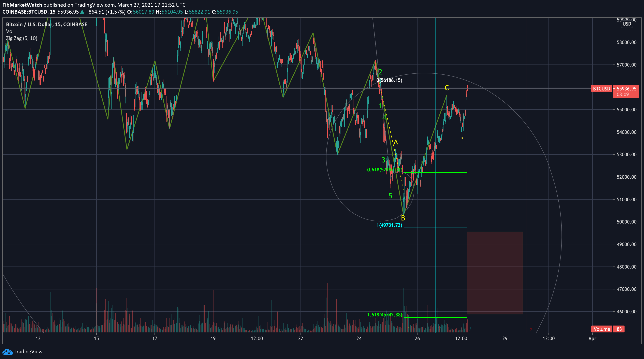644x359 pixels.
Task: Click the high price H:56104.95 value
Action: coord(170,12)
